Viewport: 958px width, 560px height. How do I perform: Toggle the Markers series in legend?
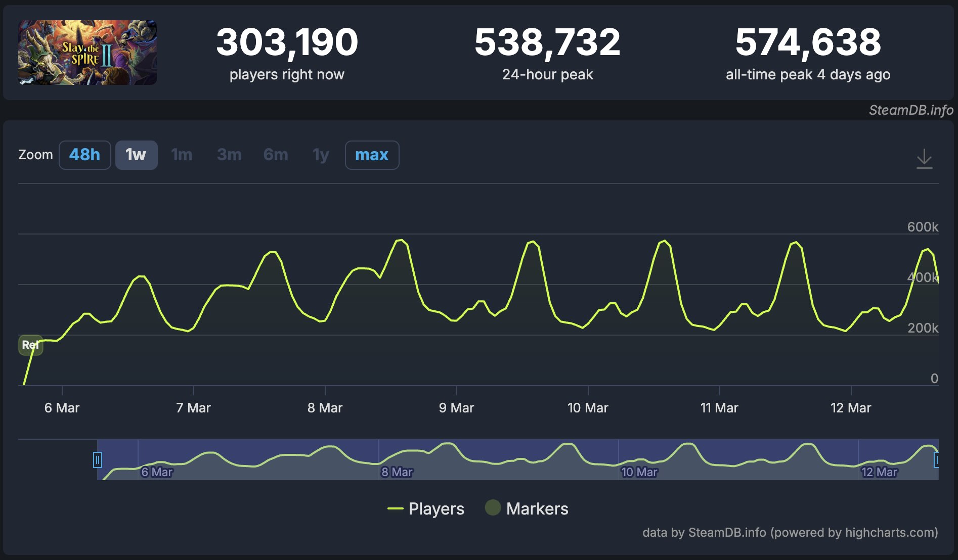[x=527, y=508]
